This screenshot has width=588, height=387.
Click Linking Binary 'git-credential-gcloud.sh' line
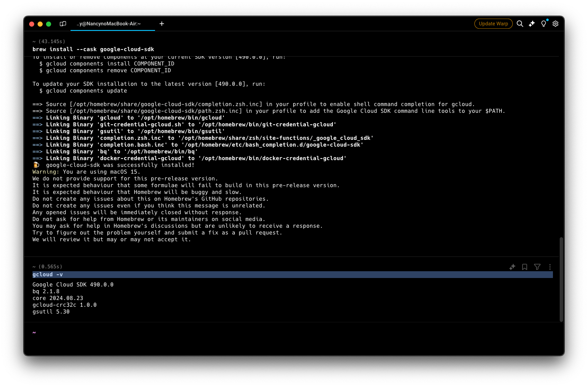point(185,125)
